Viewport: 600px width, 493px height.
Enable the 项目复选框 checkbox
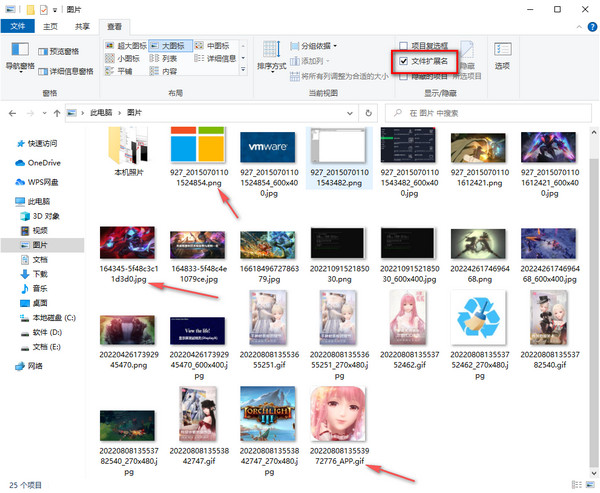click(403, 46)
